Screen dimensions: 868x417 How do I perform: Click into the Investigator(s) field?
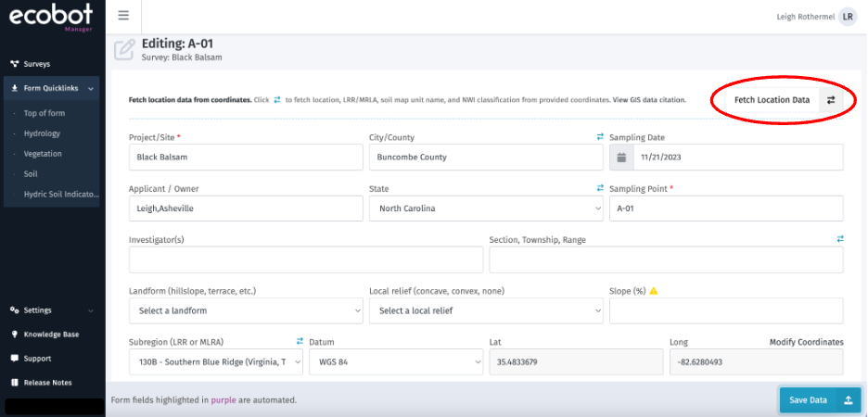(307, 259)
